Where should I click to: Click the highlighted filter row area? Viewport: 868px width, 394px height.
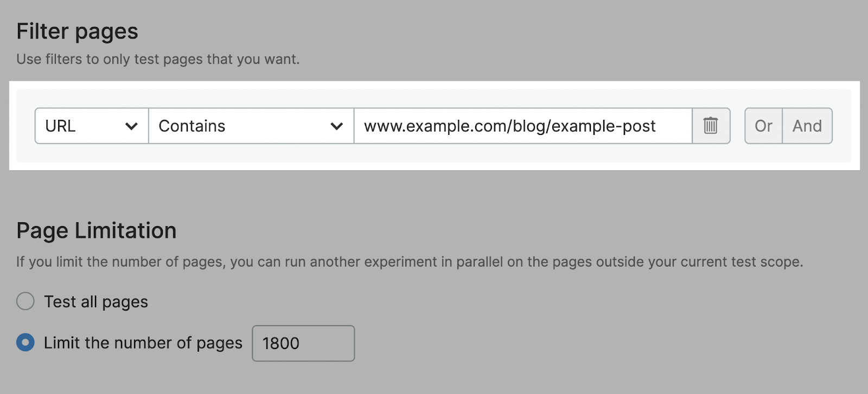pyautogui.click(x=434, y=125)
